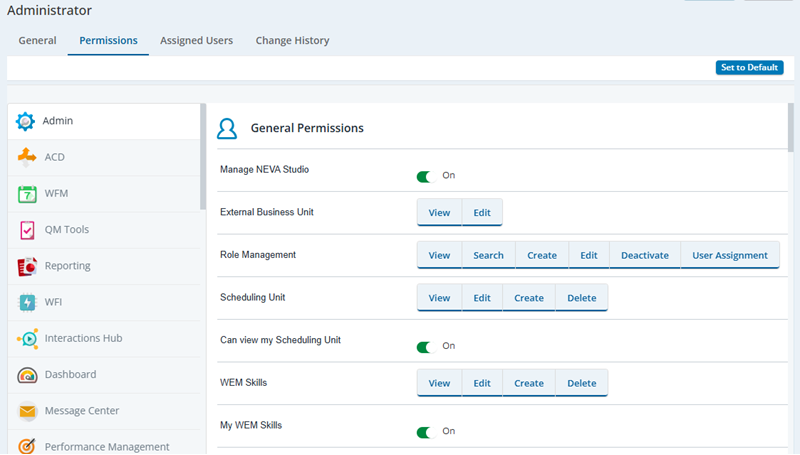The height and width of the screenshot is (455, 800).
Task: Click Deactivate in Role Management row
Action: pos(644,255)
